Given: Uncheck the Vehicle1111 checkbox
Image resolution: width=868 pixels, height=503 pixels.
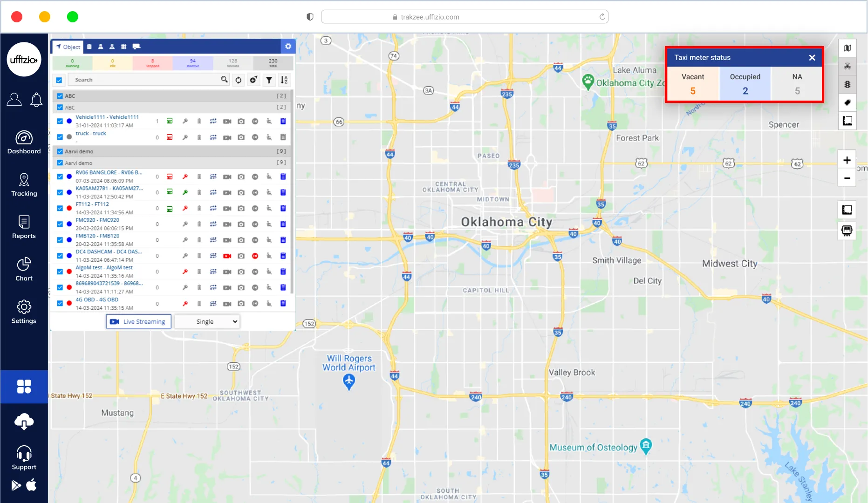Looking at the screenshot, I should (60, 121).
